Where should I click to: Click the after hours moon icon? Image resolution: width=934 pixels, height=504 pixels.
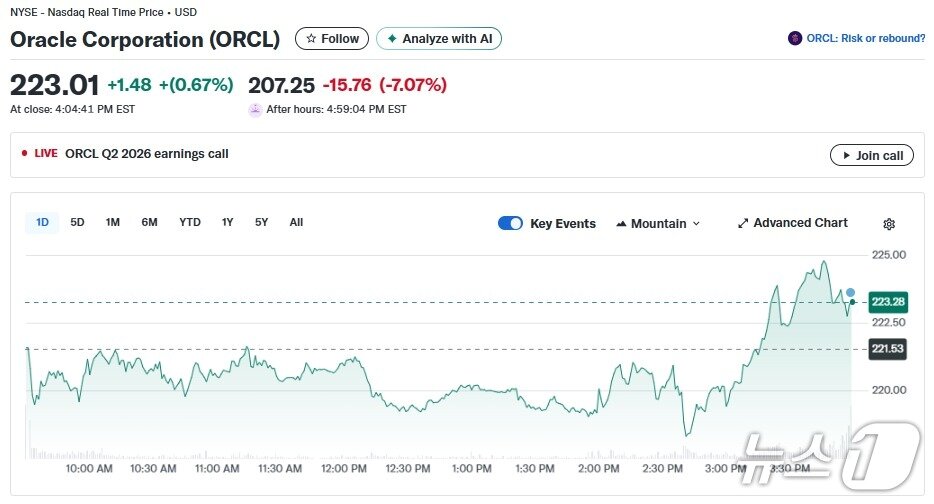(255, 110)
